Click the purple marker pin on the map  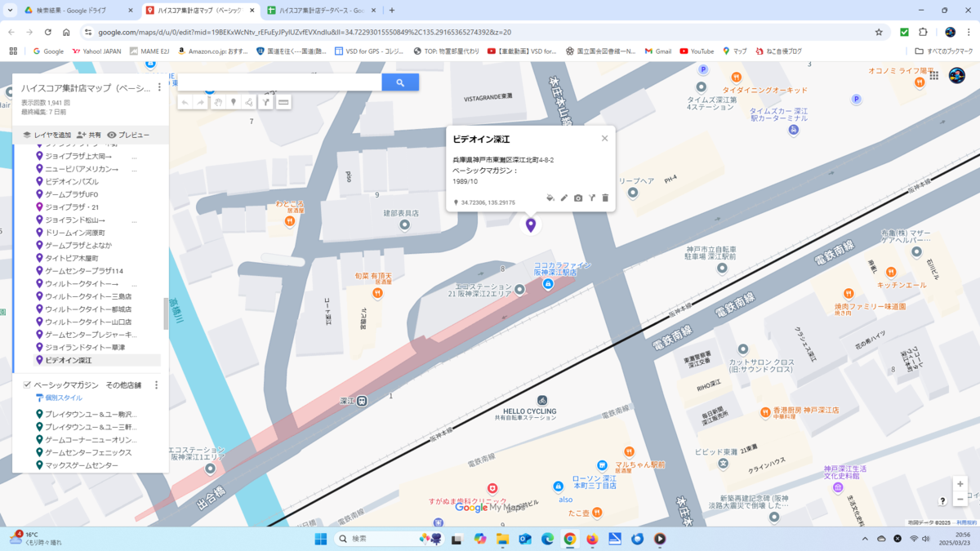[531, 224]
